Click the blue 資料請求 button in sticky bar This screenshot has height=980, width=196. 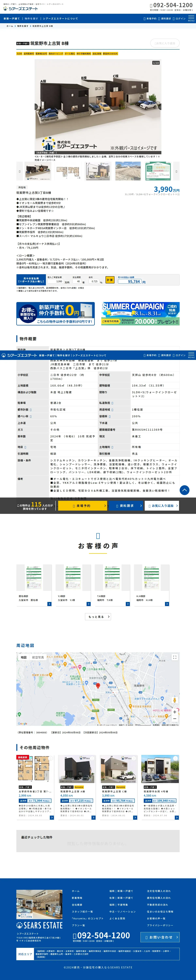(126, 506)
